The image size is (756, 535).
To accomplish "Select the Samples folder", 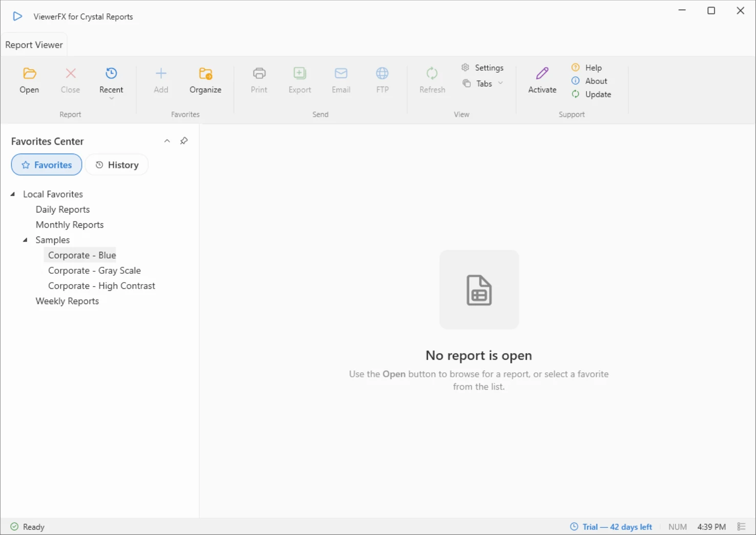I will [53, 240].
